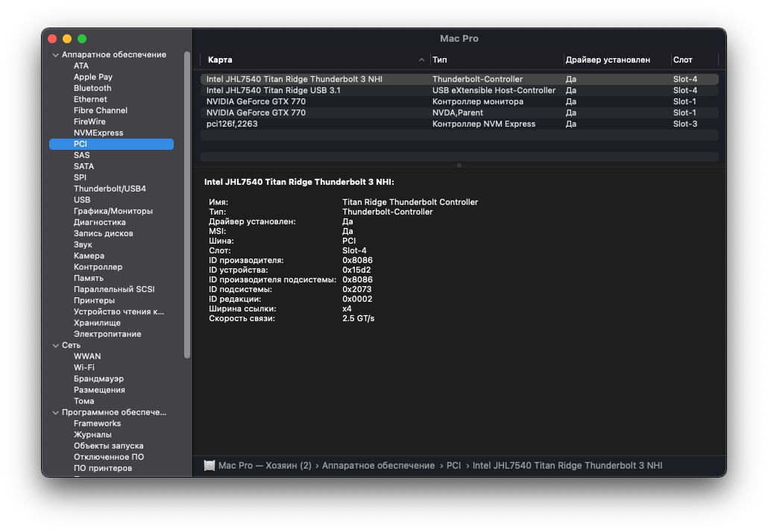
Task: Open Диагностика section
Action: (x=99, y=222)
